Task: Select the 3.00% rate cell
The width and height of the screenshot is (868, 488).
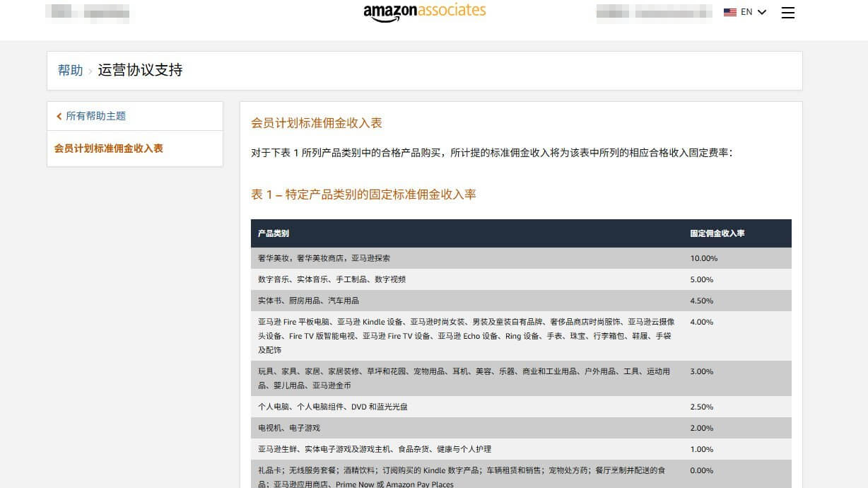Action: click(702, 371)
